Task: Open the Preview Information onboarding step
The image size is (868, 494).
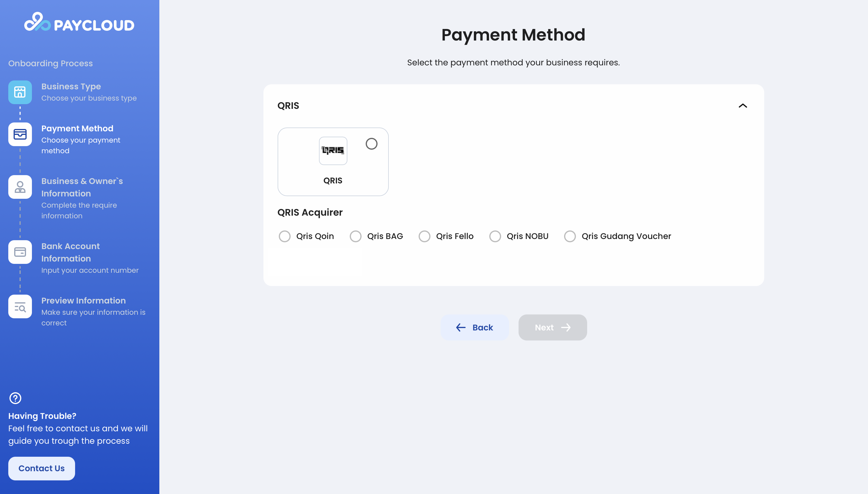Action: 83,301
